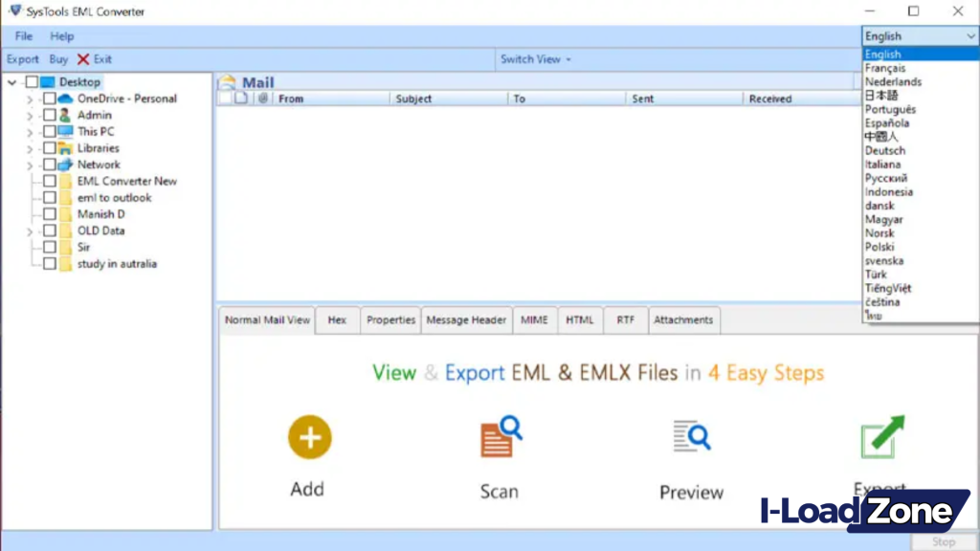
Task: Switch to the Hex tab
Action: pos(337,320)
